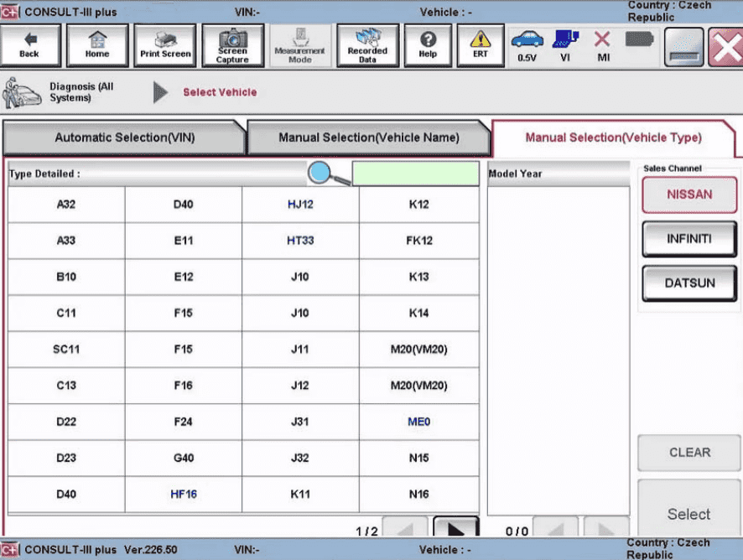Select the DATSUN sales channel
This screenshot has width=743, height=560.
coord(689,283)
